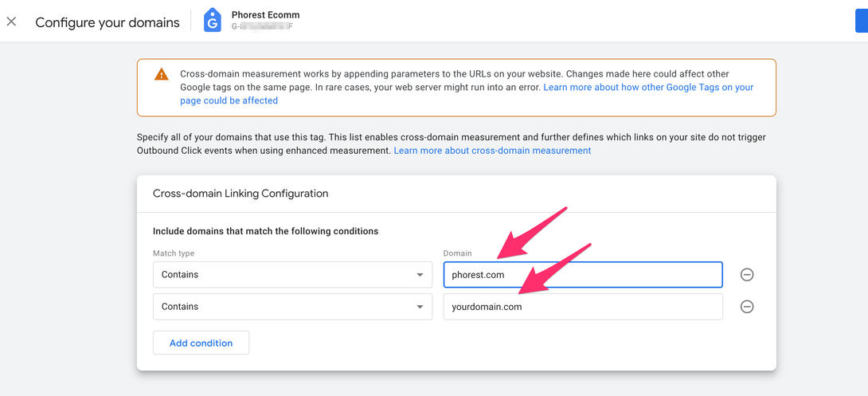Click the Cross-domain Linking Configuration card header

tap(240, 194)
